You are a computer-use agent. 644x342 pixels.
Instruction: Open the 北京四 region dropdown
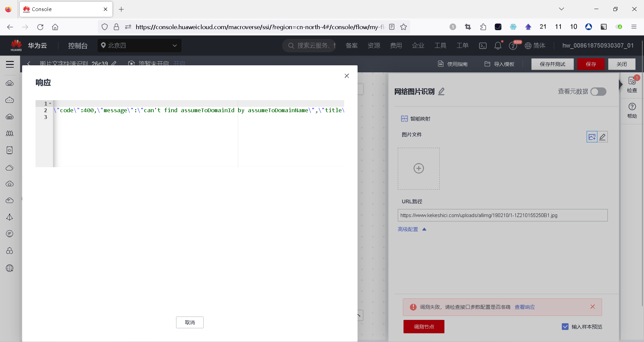(140, 46)
